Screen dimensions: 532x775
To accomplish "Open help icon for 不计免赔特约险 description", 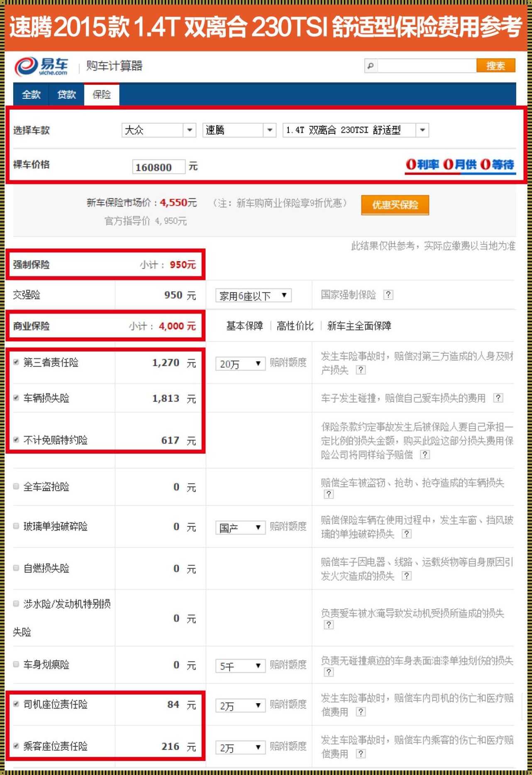I will pyautogui.click(x=425, y=455).
